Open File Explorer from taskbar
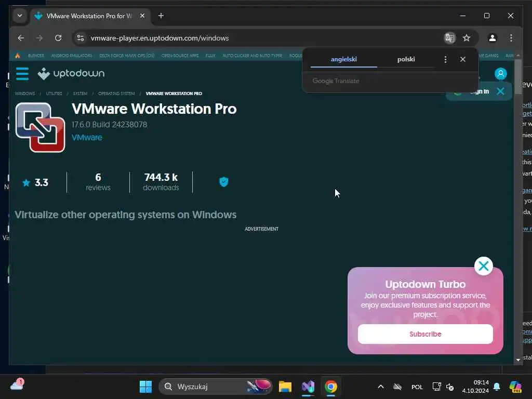This screenshot has width=532, height=399. [x=285, y=387]
